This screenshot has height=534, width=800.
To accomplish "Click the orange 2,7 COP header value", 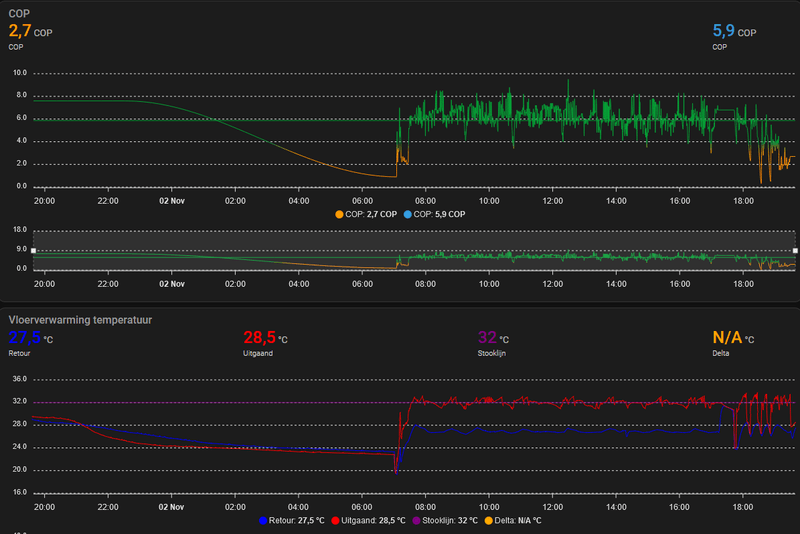I will [30, 32].
